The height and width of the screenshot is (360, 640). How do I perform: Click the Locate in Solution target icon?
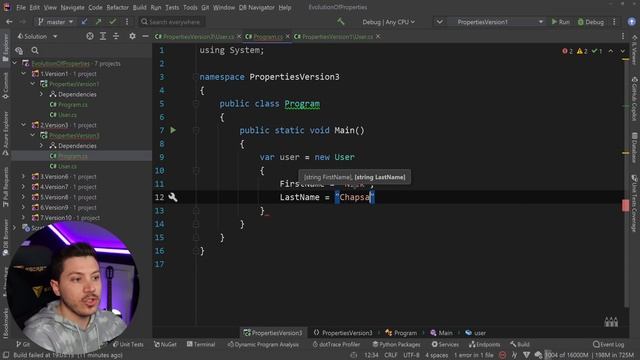click(x=90, y=36)
